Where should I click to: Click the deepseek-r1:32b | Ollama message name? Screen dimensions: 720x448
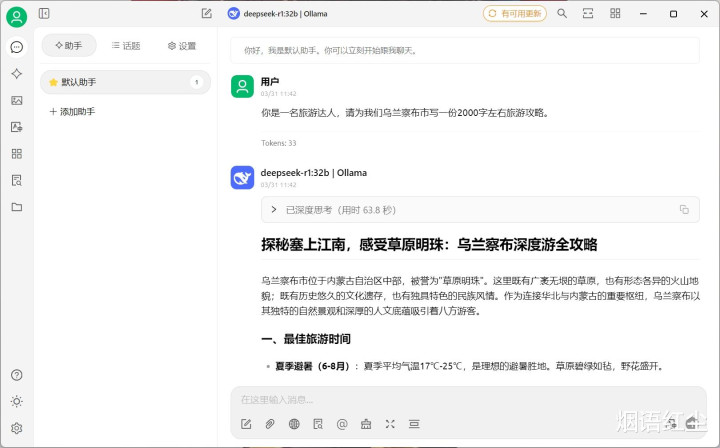[314, 173]
